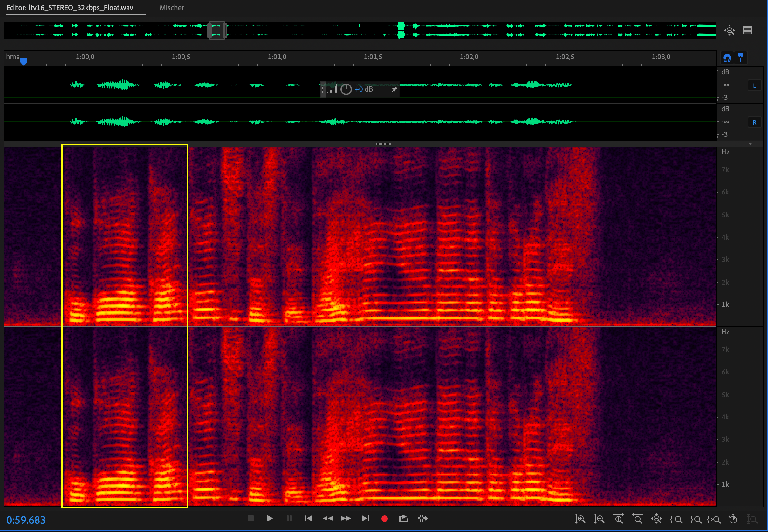
Task: Toggle the right channel R button
Action: pyautogui.click(x=754, y=122)
